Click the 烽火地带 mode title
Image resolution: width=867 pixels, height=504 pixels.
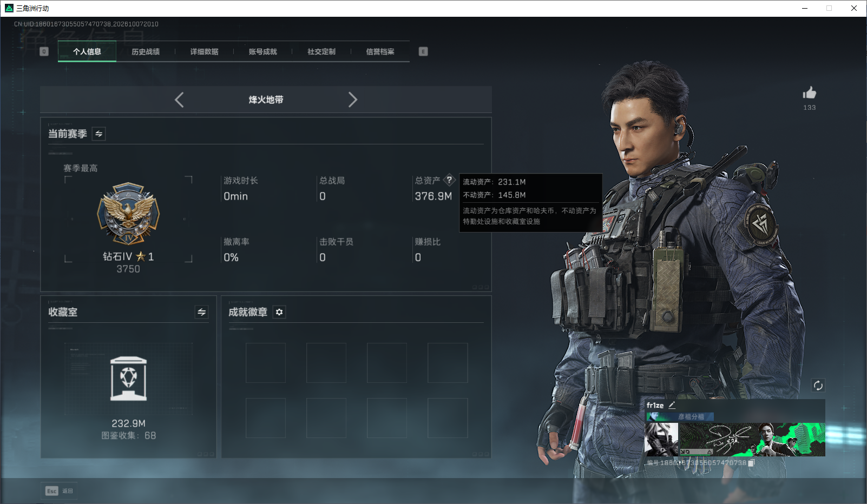pyautogui.click(x=266, y=100)
